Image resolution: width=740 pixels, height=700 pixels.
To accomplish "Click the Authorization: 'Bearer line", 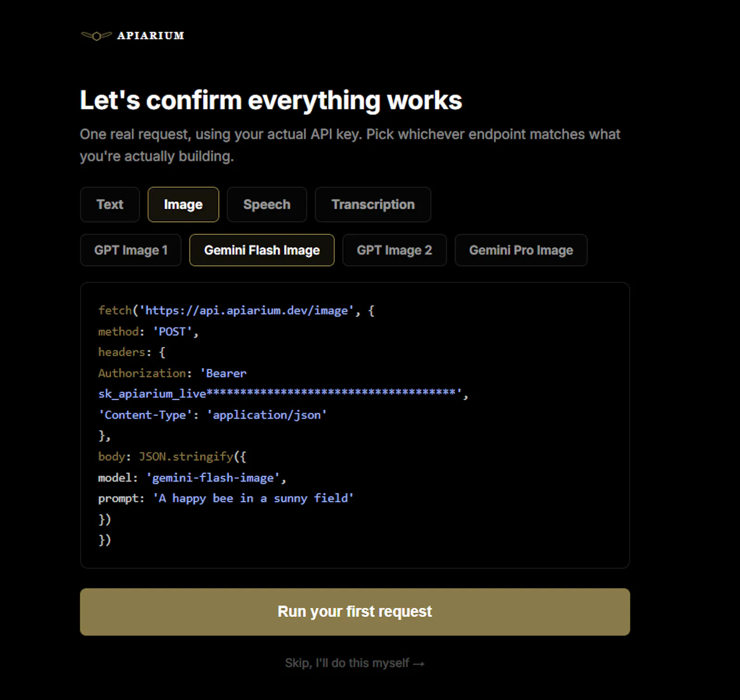I will tap(173, 373).
